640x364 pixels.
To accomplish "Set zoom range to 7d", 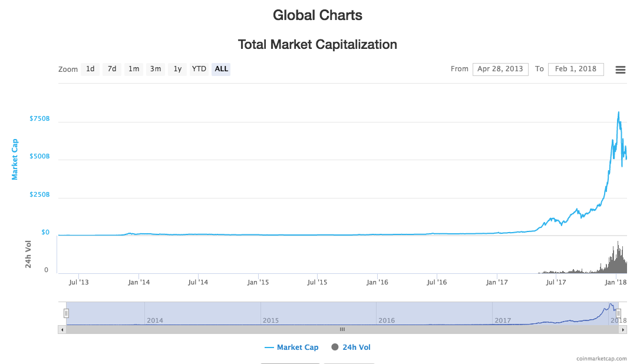I will pos(112,69).
